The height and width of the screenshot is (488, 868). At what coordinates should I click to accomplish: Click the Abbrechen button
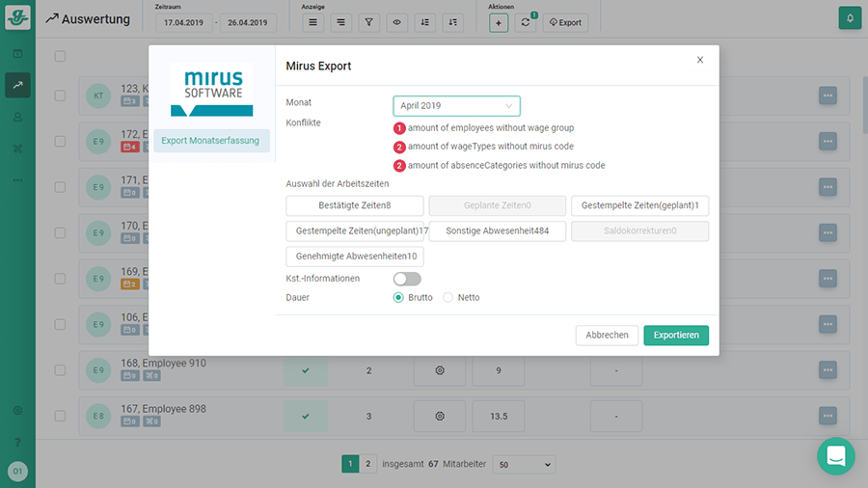pos(607,336)
